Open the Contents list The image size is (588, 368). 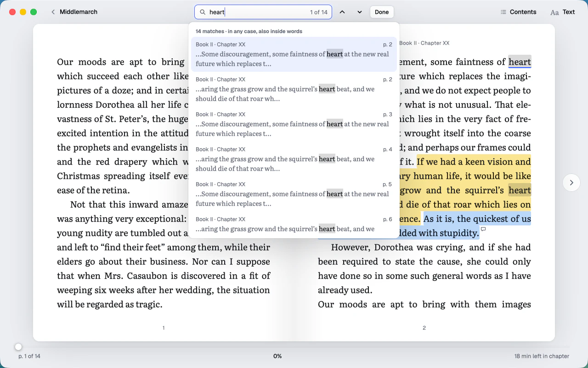click(518, 12)
